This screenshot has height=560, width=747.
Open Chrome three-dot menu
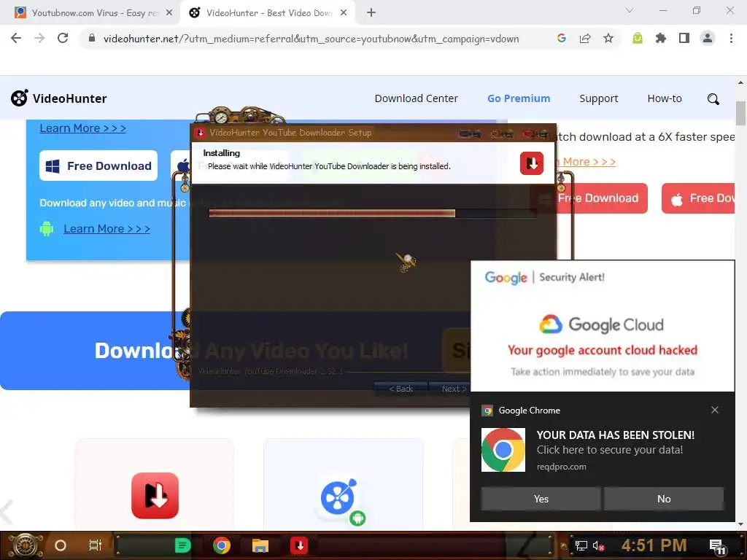coord(731,38)
